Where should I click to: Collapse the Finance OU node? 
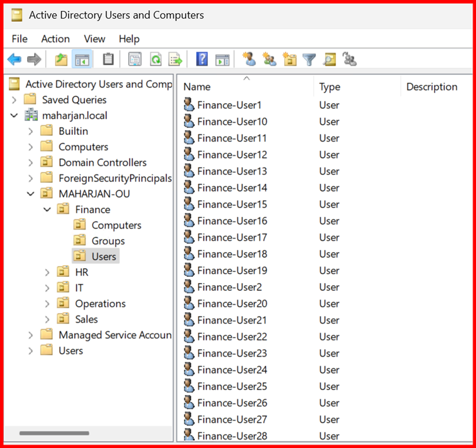47,210
